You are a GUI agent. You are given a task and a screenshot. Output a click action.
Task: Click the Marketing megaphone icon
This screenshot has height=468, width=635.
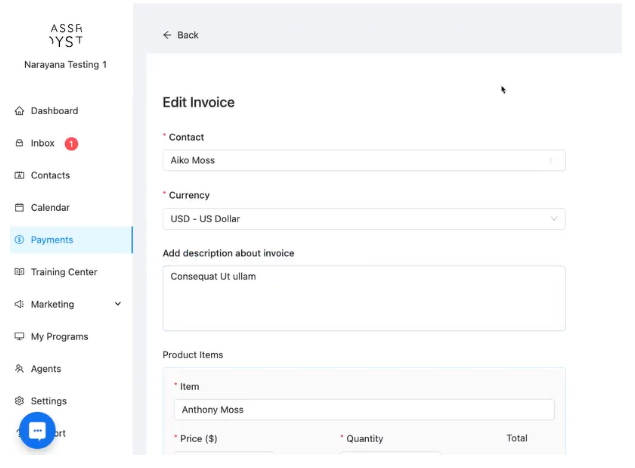click(x=19, y=304)
